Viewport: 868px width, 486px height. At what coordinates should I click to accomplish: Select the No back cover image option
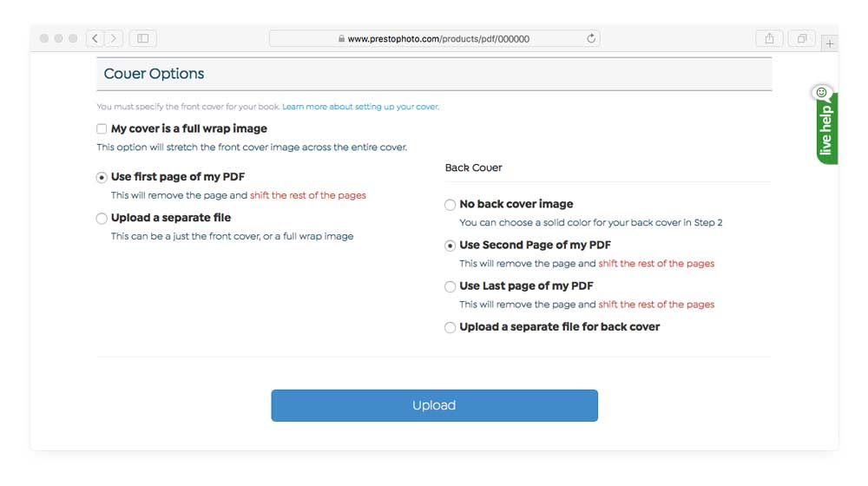pyautogui.click(x=450, y=205)
